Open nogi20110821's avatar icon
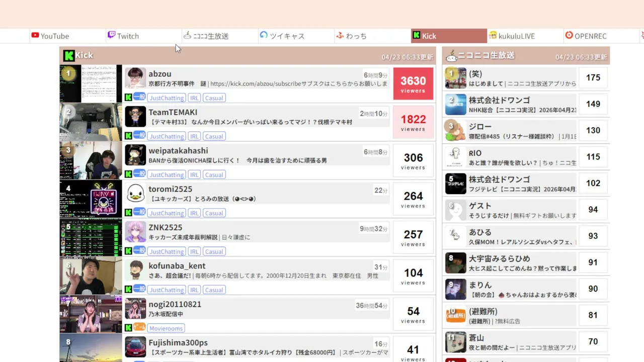The image size is (644, 362). coord(135,309)
